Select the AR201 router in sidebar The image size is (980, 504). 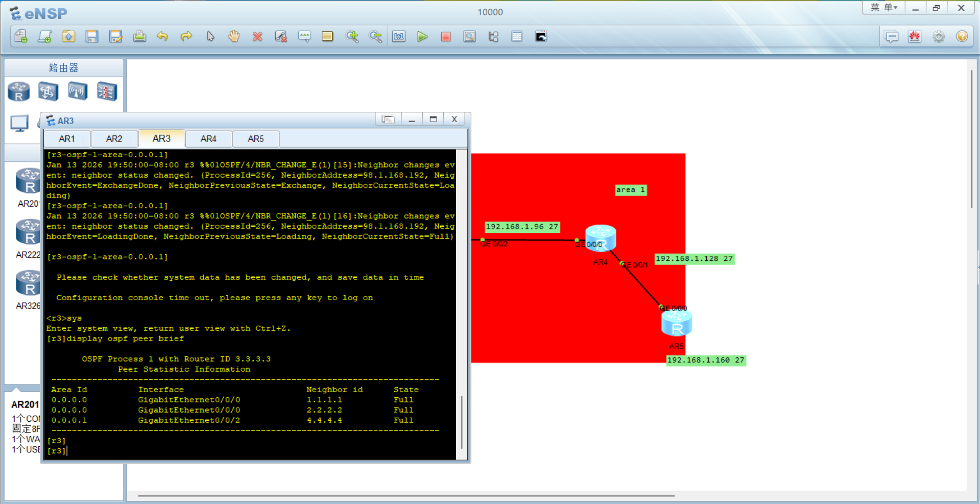[x=28, y=181]
